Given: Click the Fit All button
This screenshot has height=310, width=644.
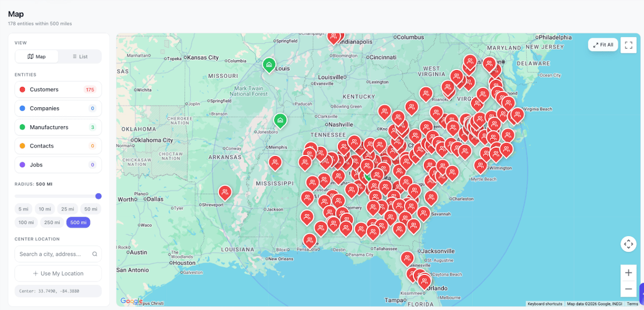Looking at the screenshot, I should 602,44.
